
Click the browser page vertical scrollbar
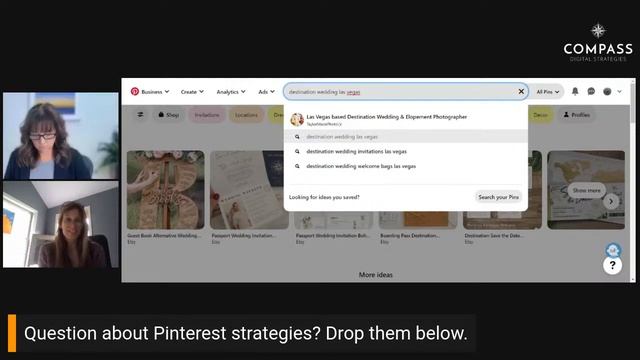click(633, 180)
